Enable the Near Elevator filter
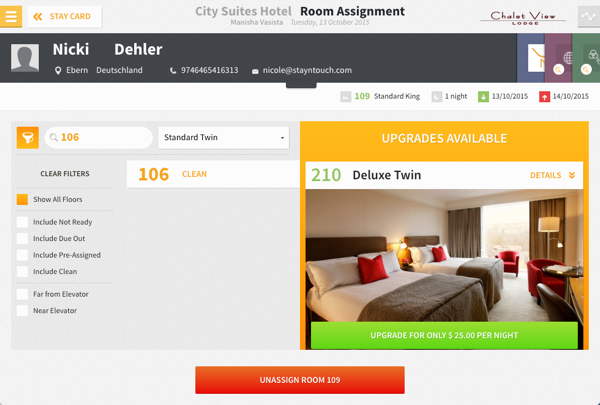The height and width of the screenshot is (405, 600). (x=22, y=310)
